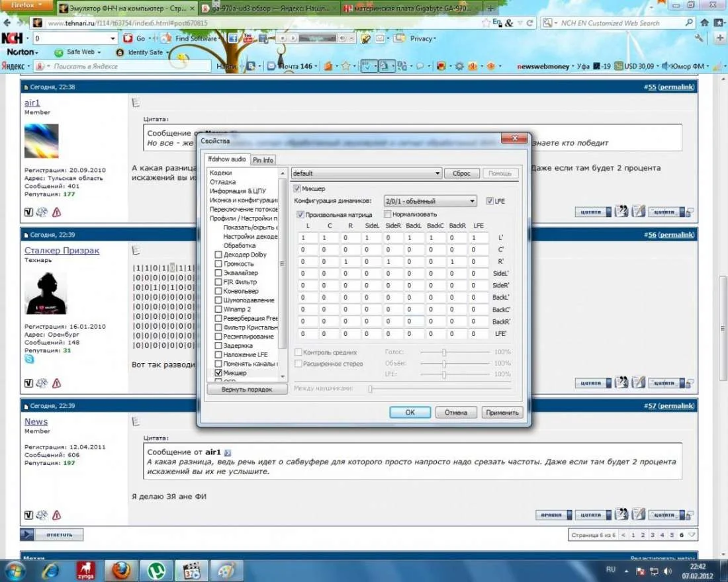
Task: Click the report warning icon in air1 post
Action: [57, 212]
